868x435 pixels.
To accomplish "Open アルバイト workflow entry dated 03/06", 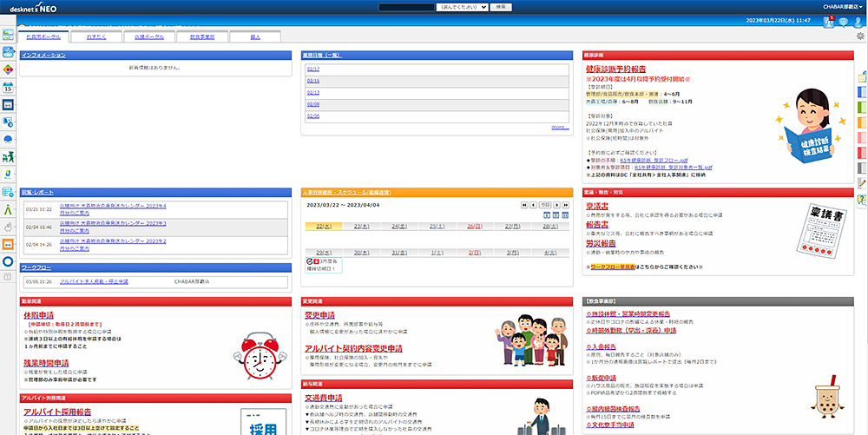I will (x=94, y=281).
